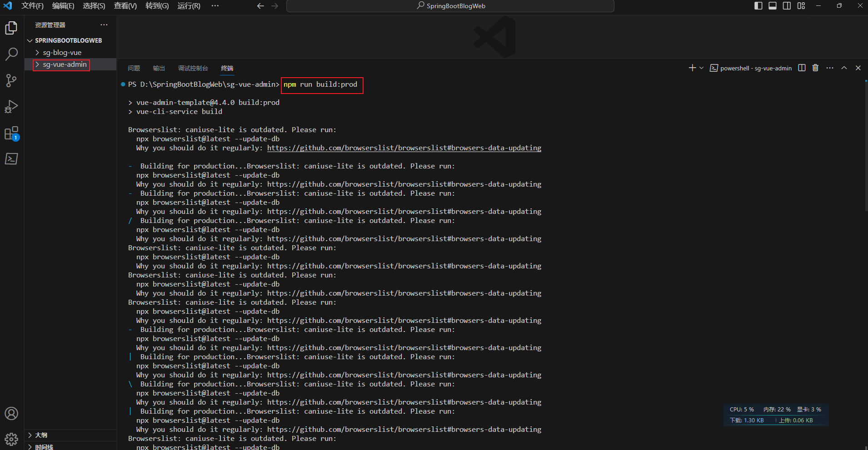868x450 pixels.
Task: Click the CPU usage readout in overlay
Action: coord(742,410)
